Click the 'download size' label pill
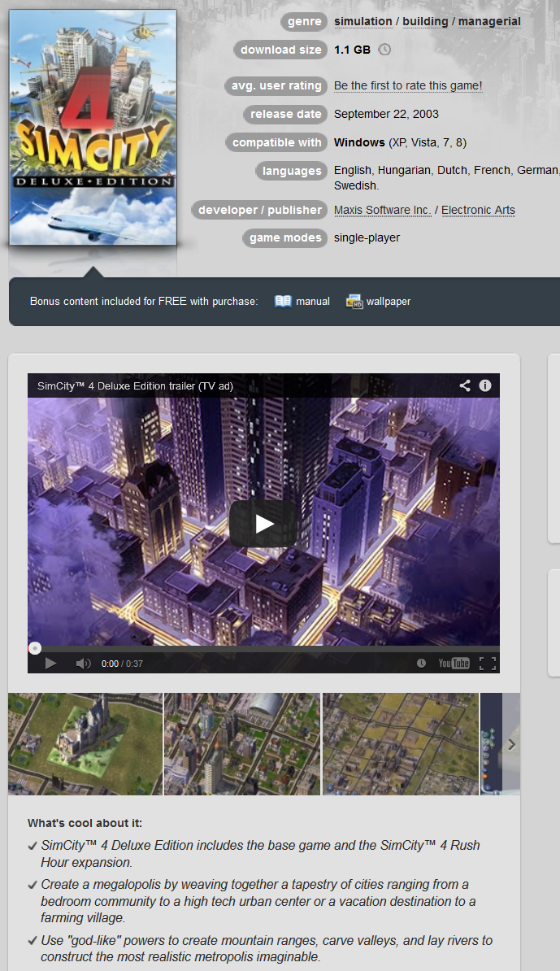Viewport: 560px width, 971px height. (x=280, y=50)
